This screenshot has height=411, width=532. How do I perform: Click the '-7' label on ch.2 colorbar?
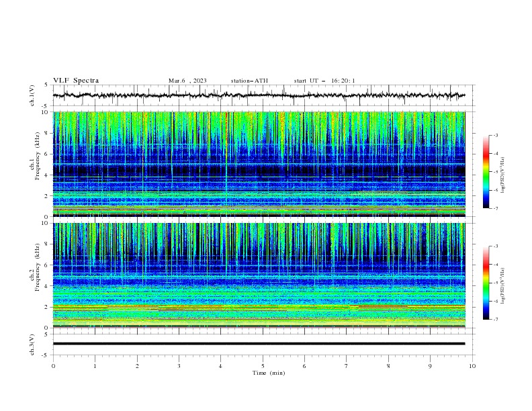(x=495, y=320)
